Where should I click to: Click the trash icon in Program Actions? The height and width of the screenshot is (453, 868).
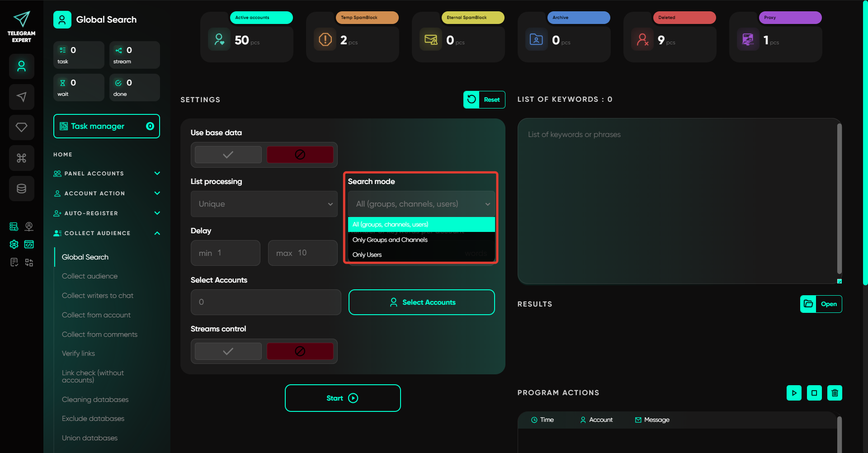click(x=835, y=393)
